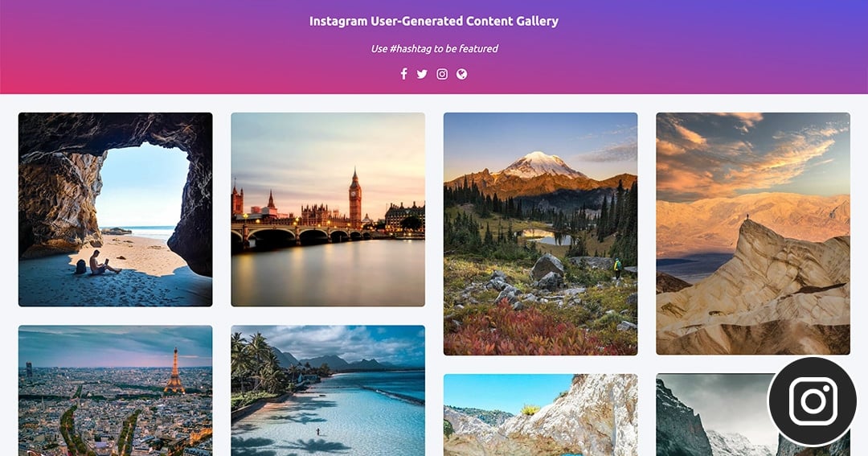
Task: Open the Eiffel Tower Paris photo
Action: point(115,391)
